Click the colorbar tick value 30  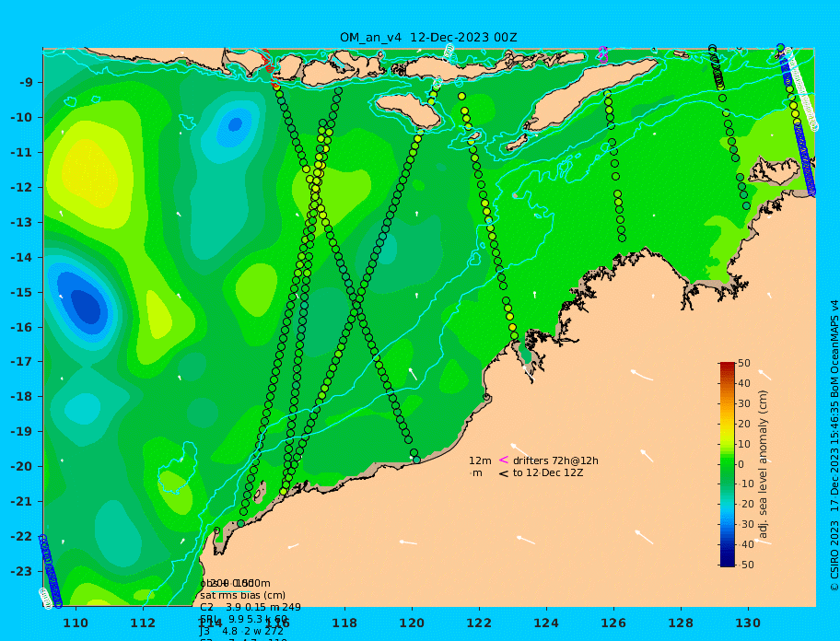pos(744,403)
